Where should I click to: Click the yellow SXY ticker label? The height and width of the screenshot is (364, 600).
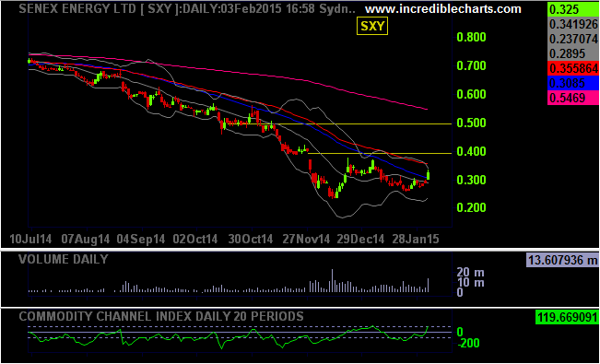372,27
